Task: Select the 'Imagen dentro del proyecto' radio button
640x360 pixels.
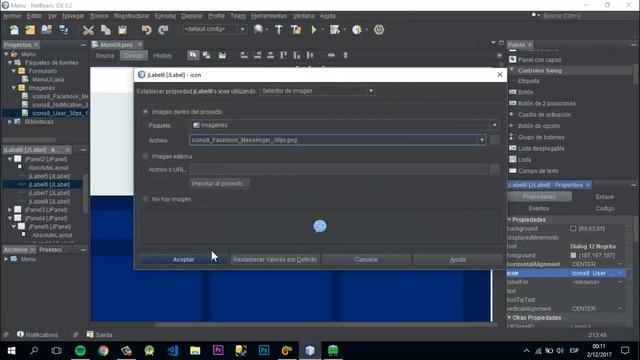Action: pos(145,111)
